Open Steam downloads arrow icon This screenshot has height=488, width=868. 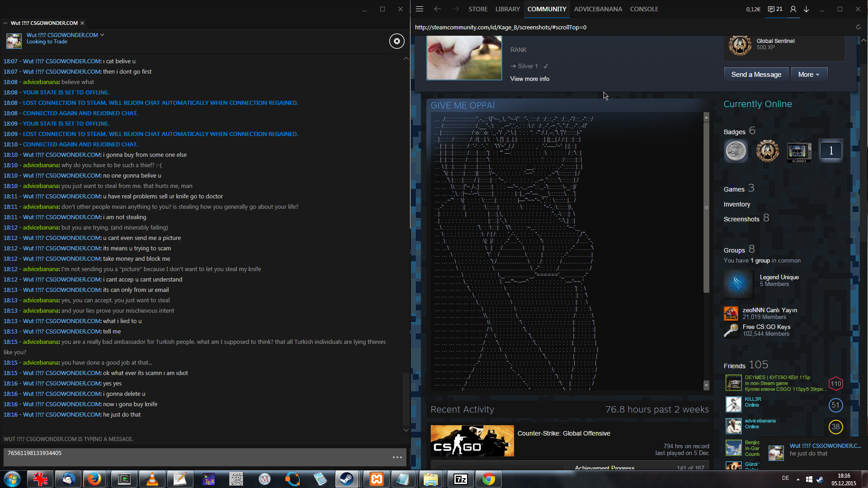coord(807,9)
